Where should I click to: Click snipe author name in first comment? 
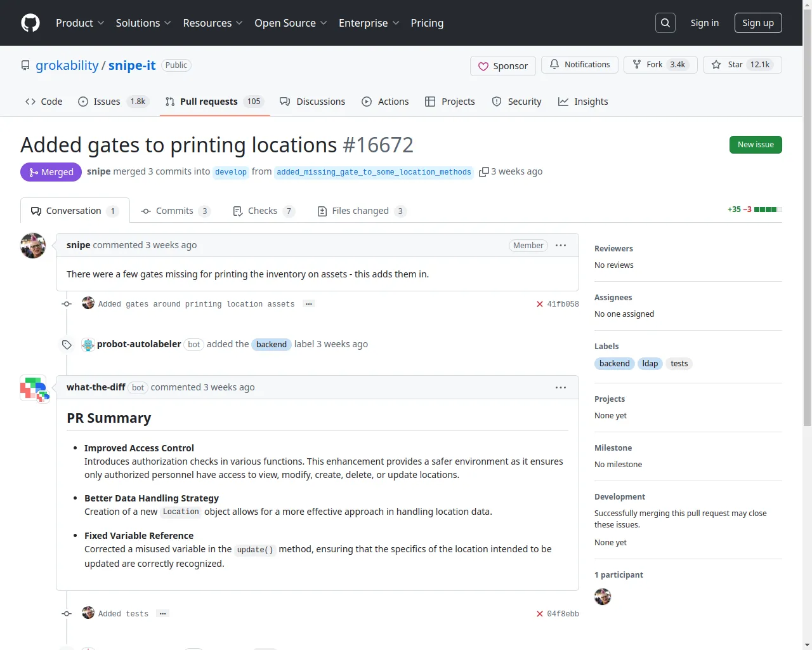78,245
